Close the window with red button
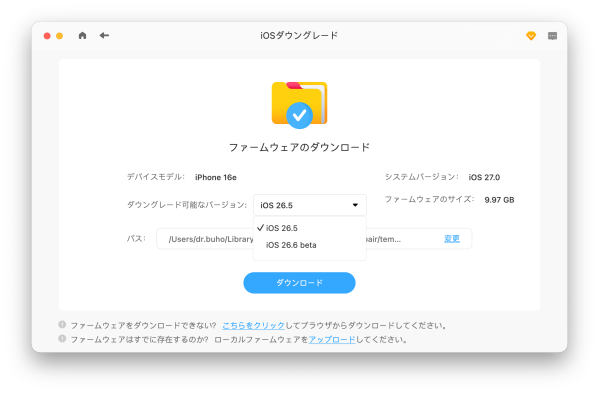This screenshot has width=599, height=394. tap(47, 36)
